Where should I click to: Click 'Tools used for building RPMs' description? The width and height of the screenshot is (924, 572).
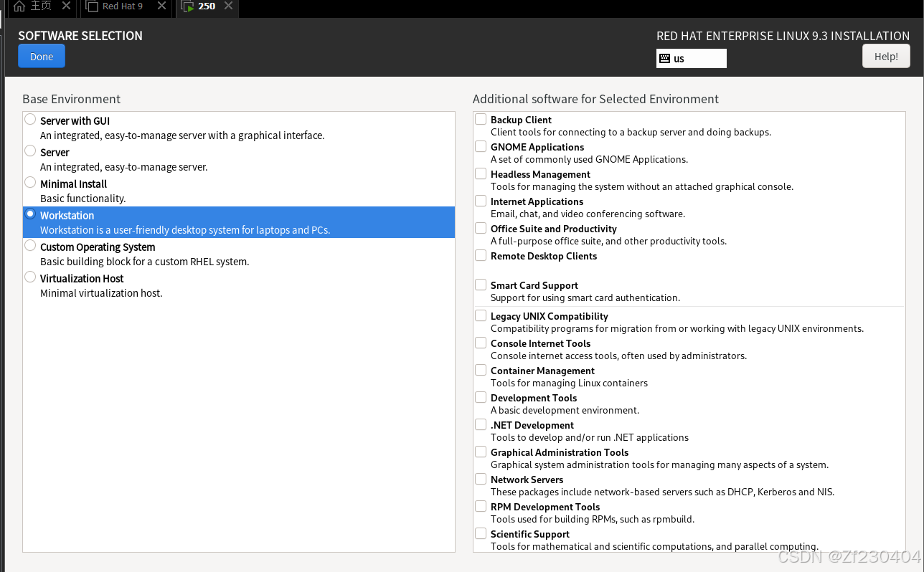593,519
